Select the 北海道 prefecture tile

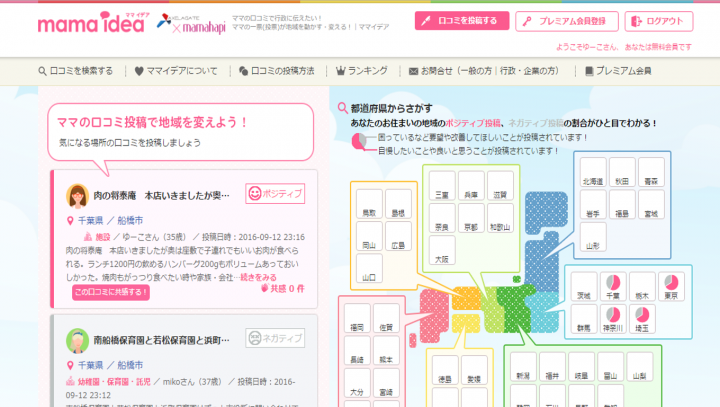click(593, 172)
